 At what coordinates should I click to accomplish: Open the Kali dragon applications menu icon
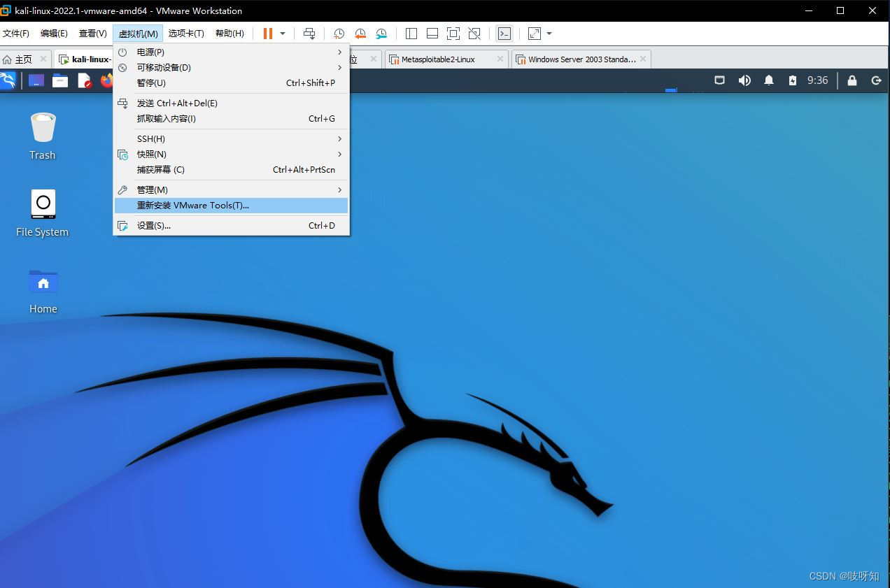pyautogui.click(x=8, y=80)
